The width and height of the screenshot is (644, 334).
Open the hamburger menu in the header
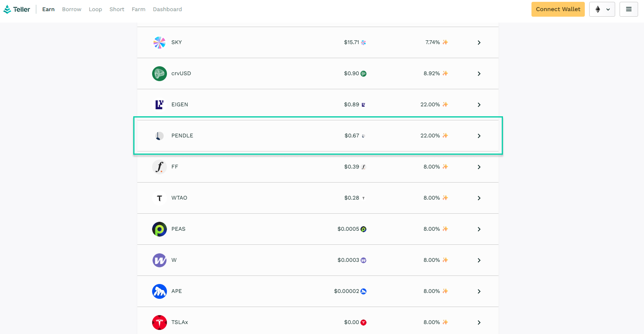[x=628, y=9]
